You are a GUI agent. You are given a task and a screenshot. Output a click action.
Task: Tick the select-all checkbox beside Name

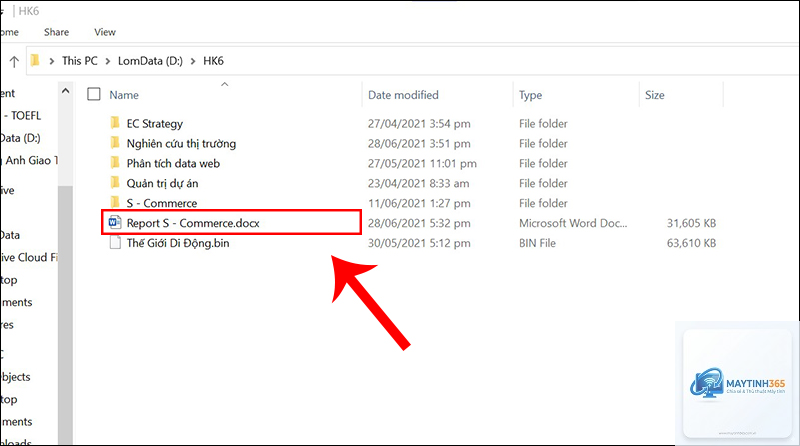[x=94, y=94]
